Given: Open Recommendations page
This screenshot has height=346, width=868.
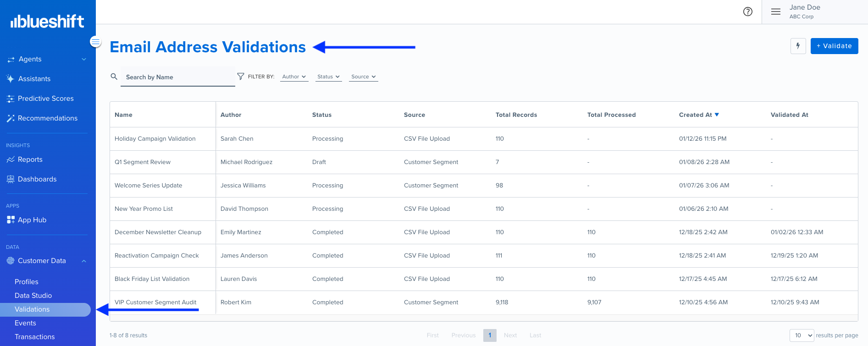Looking at the screenshot, I should coord(48,118).
